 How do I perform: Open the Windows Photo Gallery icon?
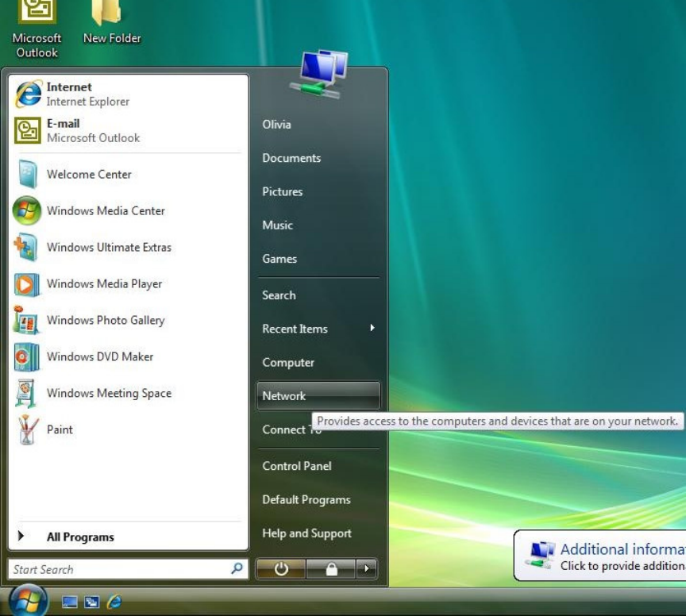26,320
